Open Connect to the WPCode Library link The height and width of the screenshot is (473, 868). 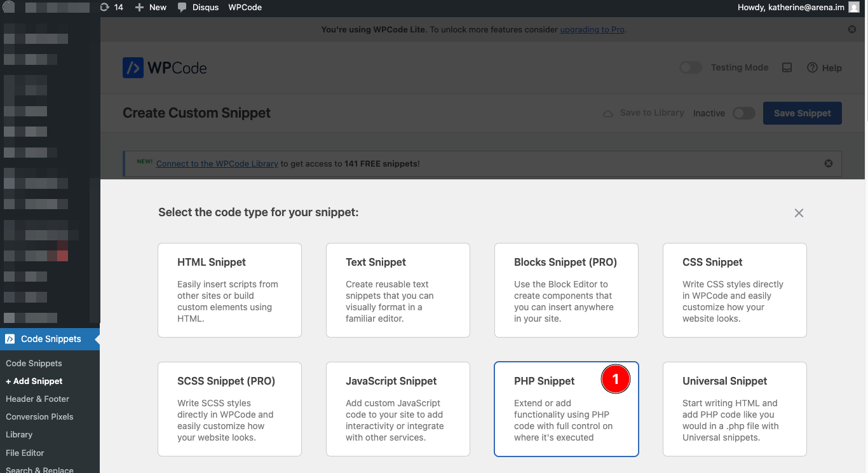coord(217,163)
